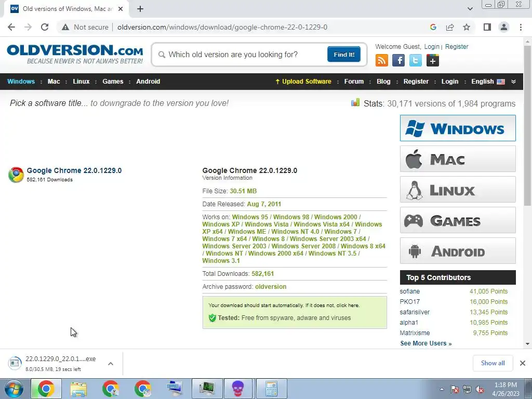Click the muted volume tray icon
Image resolution: width=532 pixels, height=399 pixels.
pos(480,389)
